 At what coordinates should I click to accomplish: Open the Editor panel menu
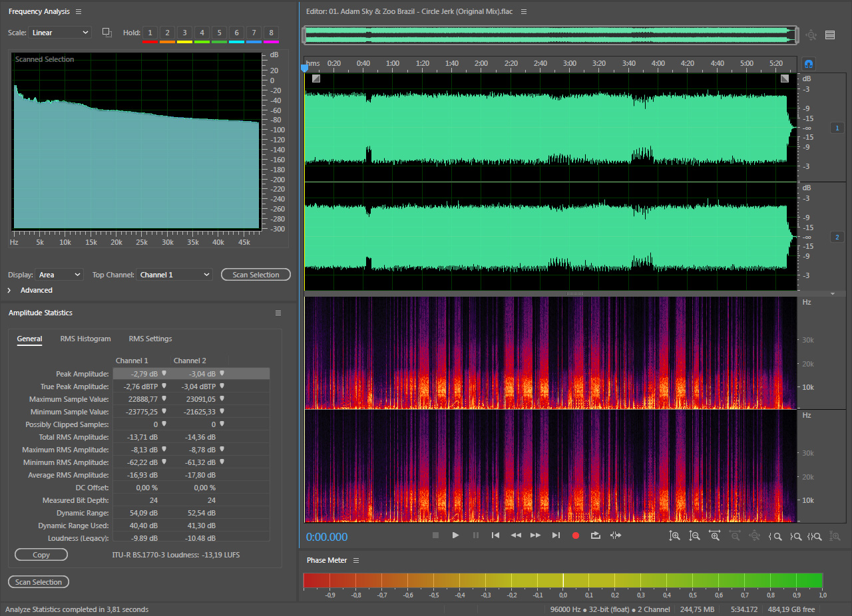(524, 12)
